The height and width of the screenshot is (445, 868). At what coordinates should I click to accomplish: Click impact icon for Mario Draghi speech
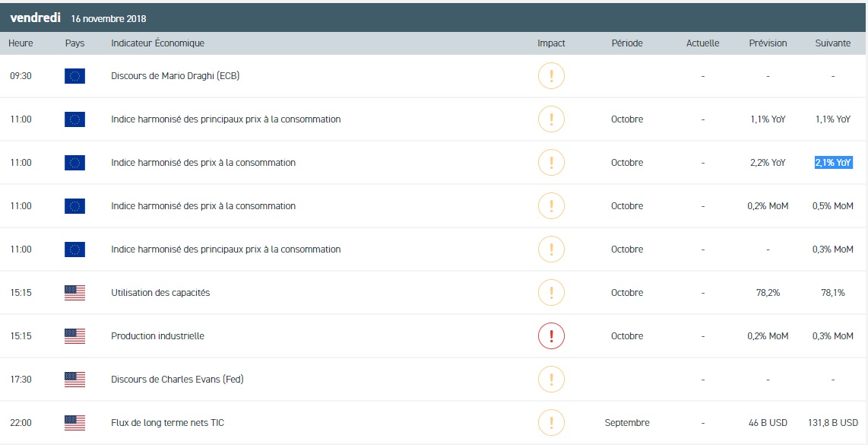pyautogui.click(x=551, y=76)
